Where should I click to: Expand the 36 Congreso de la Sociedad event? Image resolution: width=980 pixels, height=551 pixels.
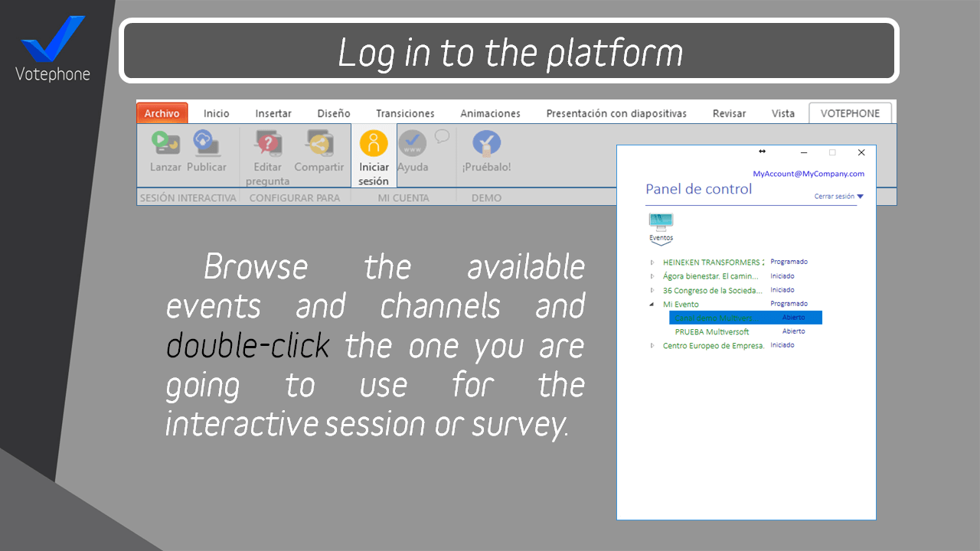pyautogui.click(x=652, y=291)
